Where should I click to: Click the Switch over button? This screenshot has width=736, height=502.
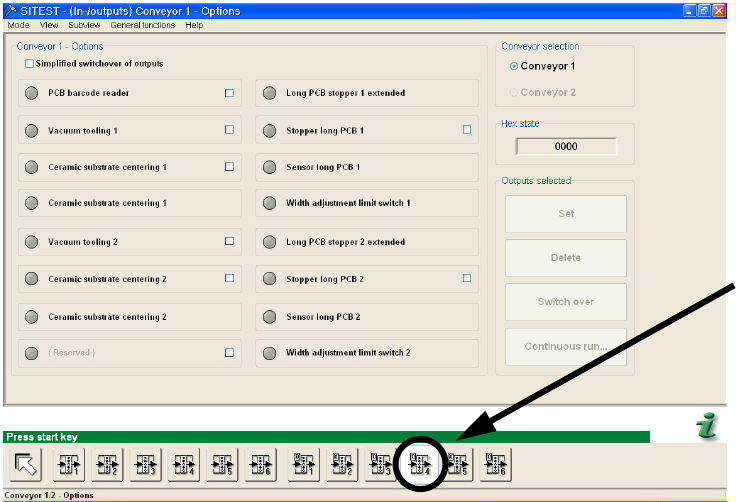(x=566, y=302)
